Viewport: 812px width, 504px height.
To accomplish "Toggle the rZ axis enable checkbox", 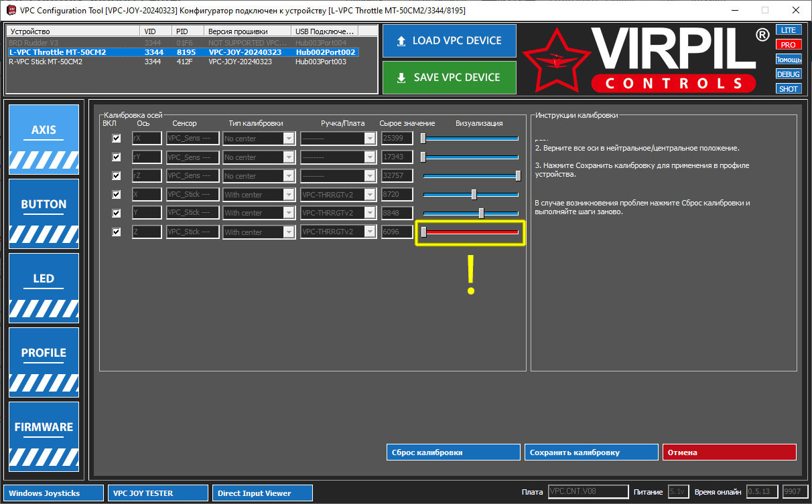I will (117, 176).
